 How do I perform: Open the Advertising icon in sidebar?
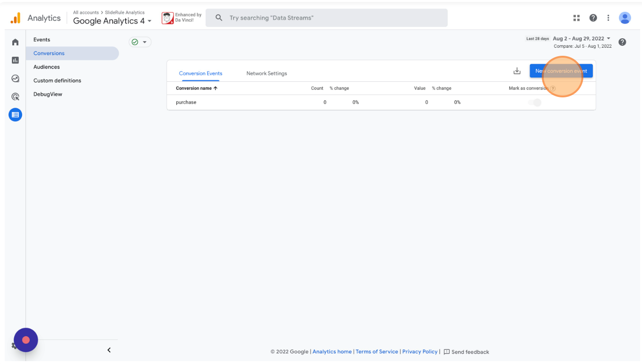coord(15,96)
